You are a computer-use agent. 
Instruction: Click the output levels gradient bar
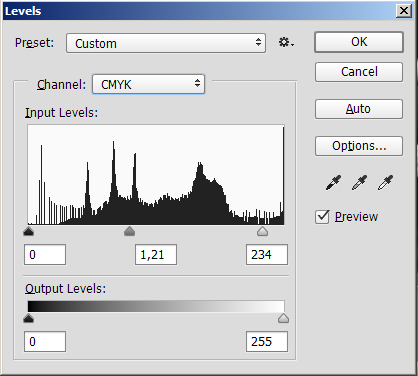click(156, 306)
